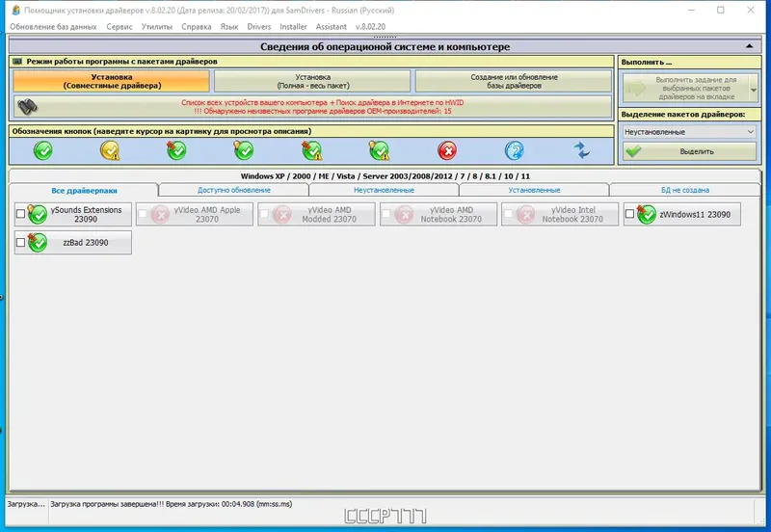Click the Обозначения кнопок header label
This screenshot has height=532, width=771.
pos(162,131)
